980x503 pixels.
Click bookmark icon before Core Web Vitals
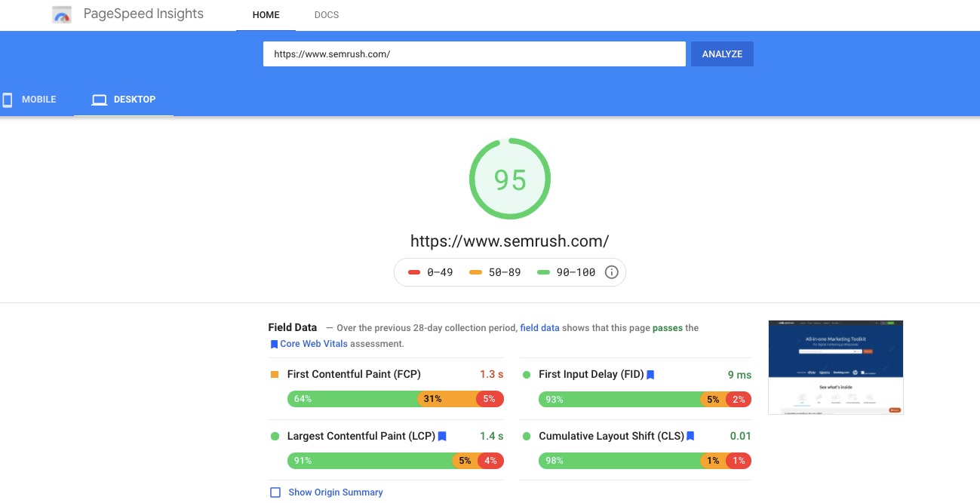tap(274, 345)
